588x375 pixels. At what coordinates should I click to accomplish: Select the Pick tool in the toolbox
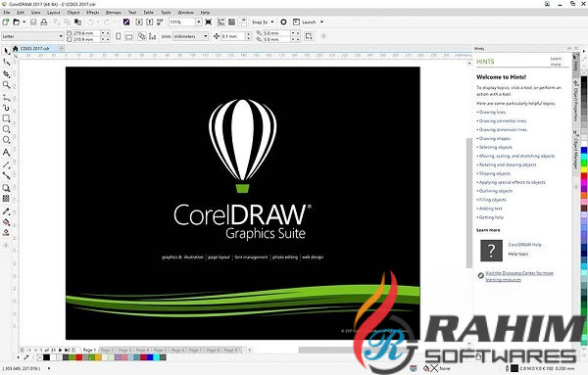[6, 51]
